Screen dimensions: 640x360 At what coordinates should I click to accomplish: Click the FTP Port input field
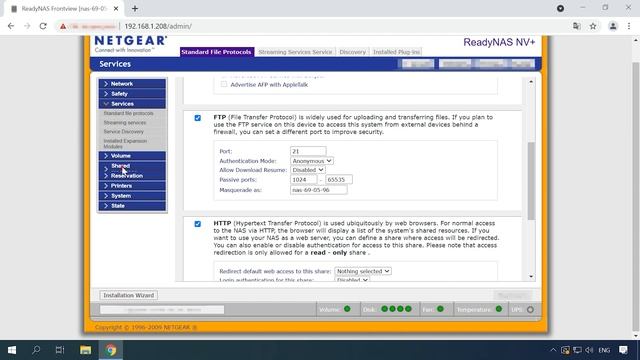click(x=308, y=151)
